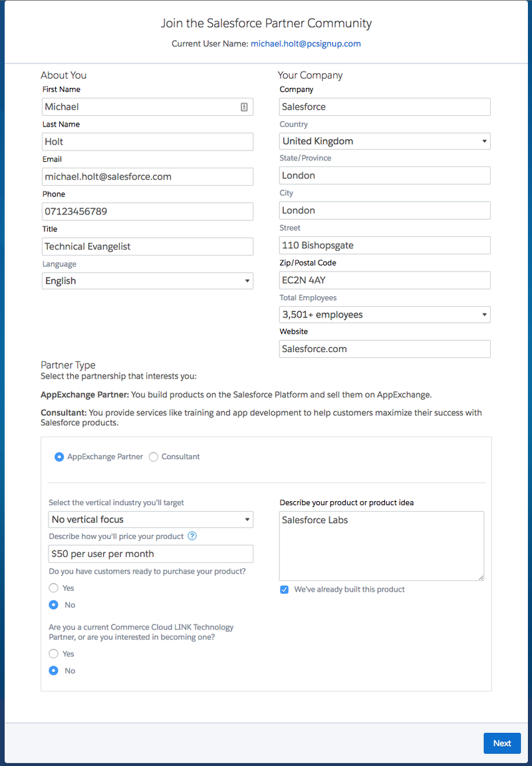Click the "About You" section heading
The width and height of the screenshot is (532, 766).
tap(63, 75)
